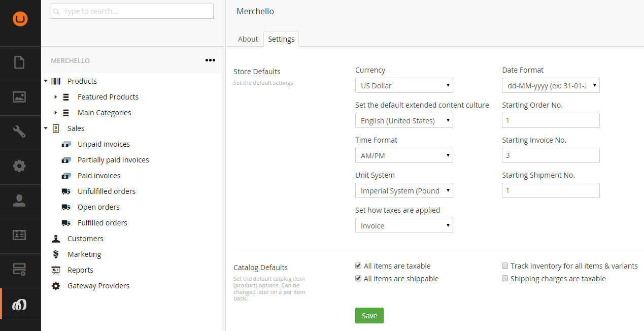Select the Settings tab

281,39
